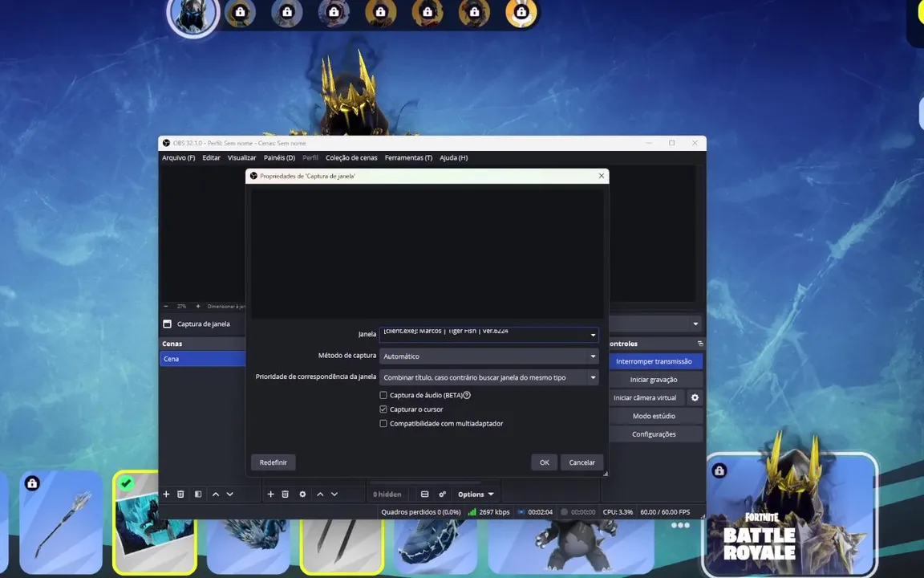Close the Propriedades de 'Captura de janela' dialog
Viewport: 924px width, 578px height.
click(x=601, y=176)
